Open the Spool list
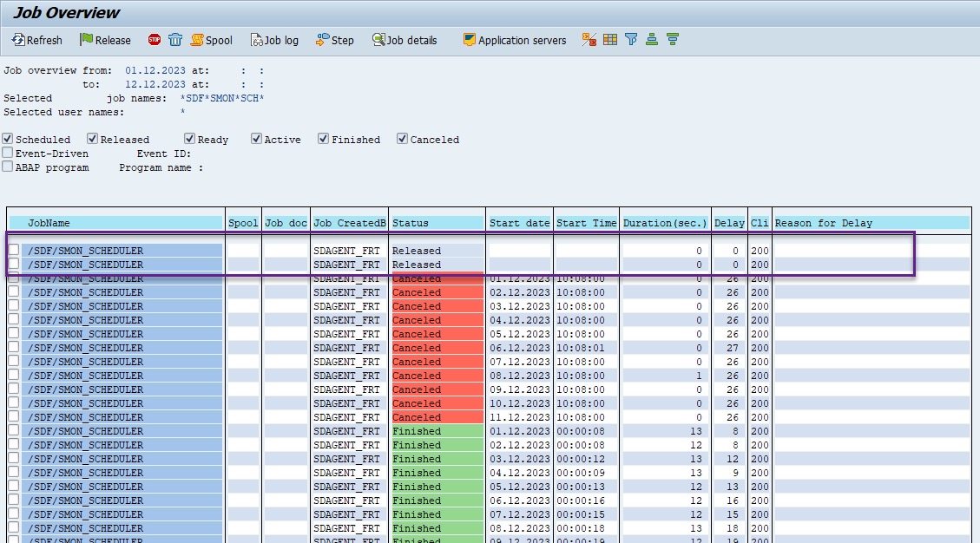980x543 pixels. pos(211,40)
